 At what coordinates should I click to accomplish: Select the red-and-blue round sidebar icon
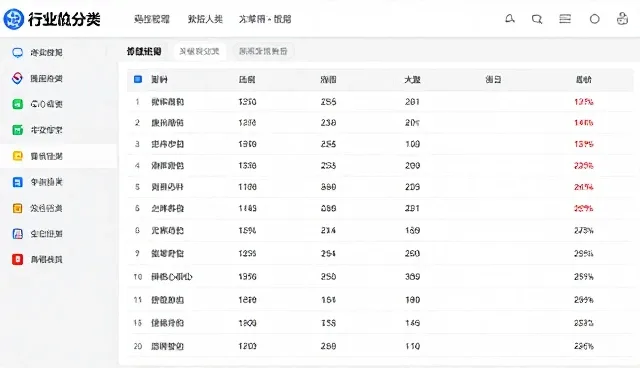[x=17, y=78]
